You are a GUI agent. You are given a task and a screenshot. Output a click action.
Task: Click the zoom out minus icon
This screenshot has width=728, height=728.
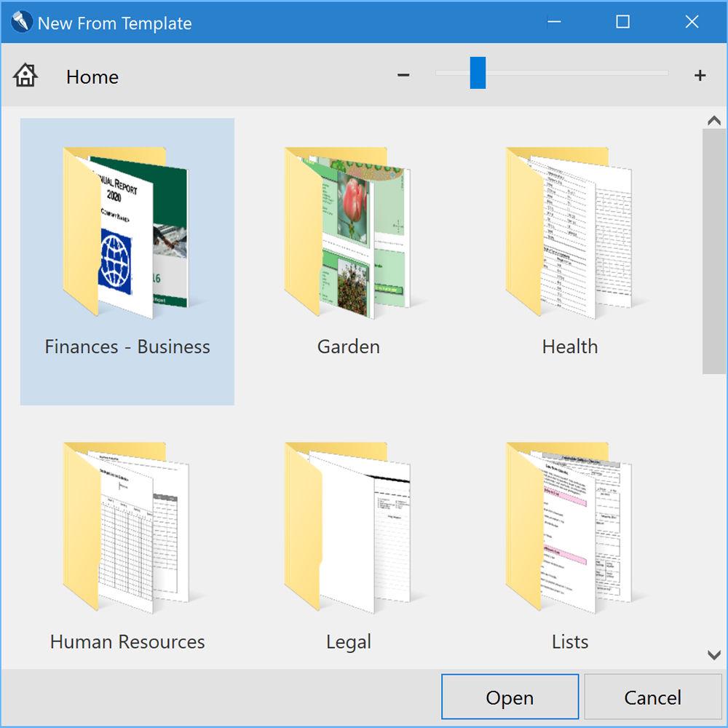point(403,74)
